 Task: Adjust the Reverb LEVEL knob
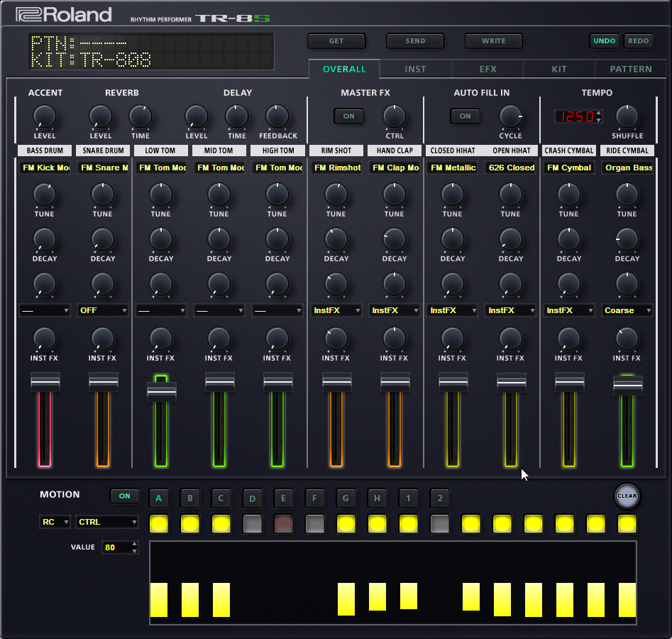[100, 116]
